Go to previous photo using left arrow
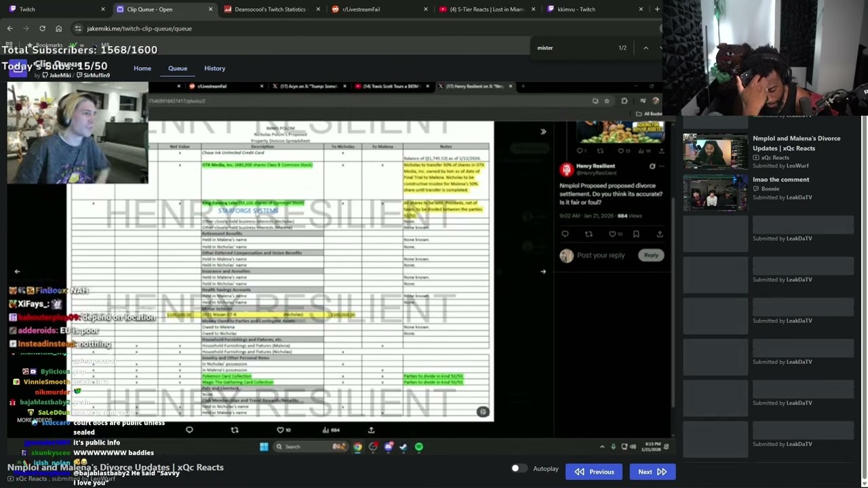 17,272
